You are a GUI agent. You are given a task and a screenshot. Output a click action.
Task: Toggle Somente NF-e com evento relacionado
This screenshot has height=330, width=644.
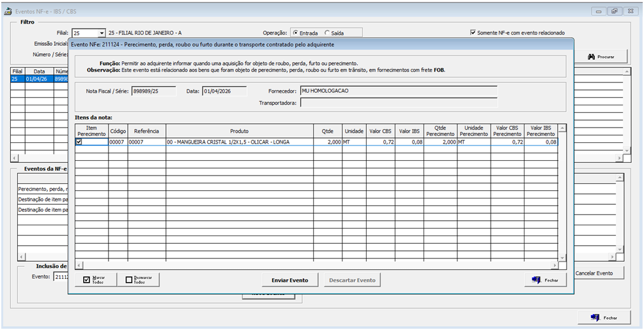tap(473, 33)
